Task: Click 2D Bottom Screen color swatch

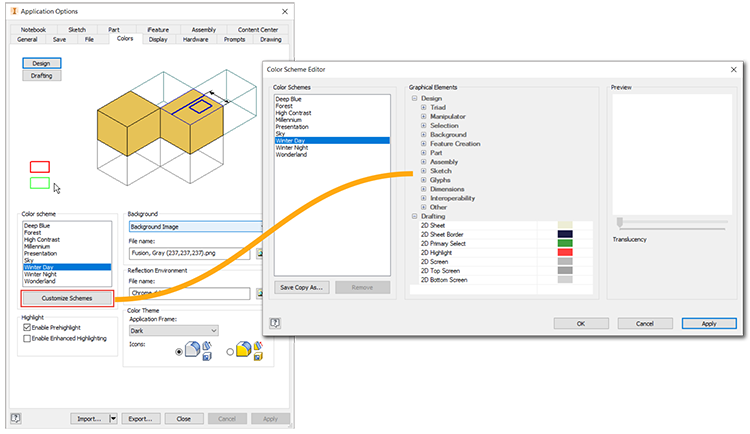Action: [x=565, y=279]
